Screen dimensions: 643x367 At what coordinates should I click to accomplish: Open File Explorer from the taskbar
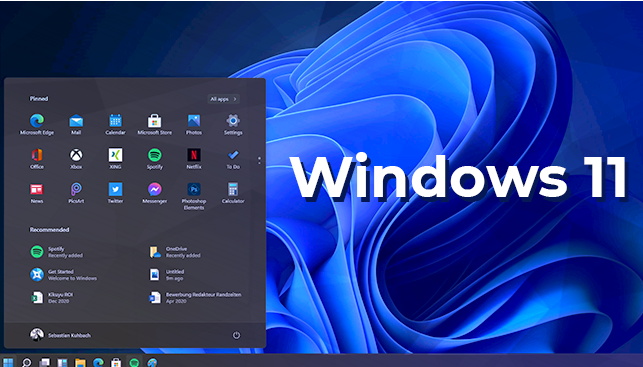click(80, 362)
